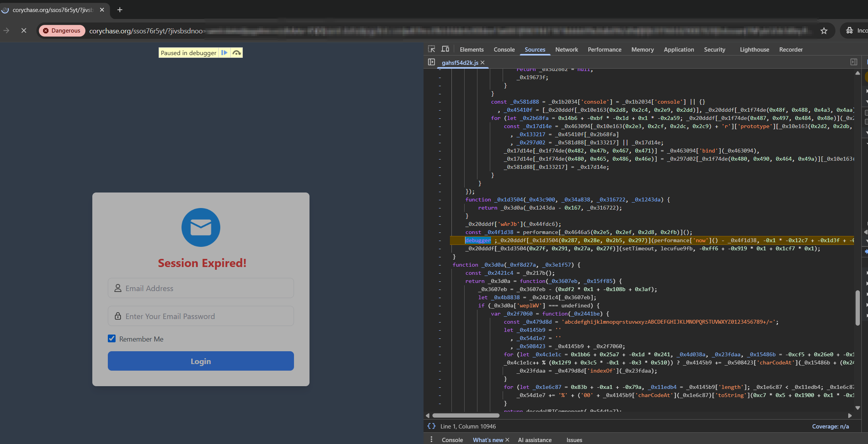Focus the Email Address field
Screen dimensions: 868x444
coord(201,288)
